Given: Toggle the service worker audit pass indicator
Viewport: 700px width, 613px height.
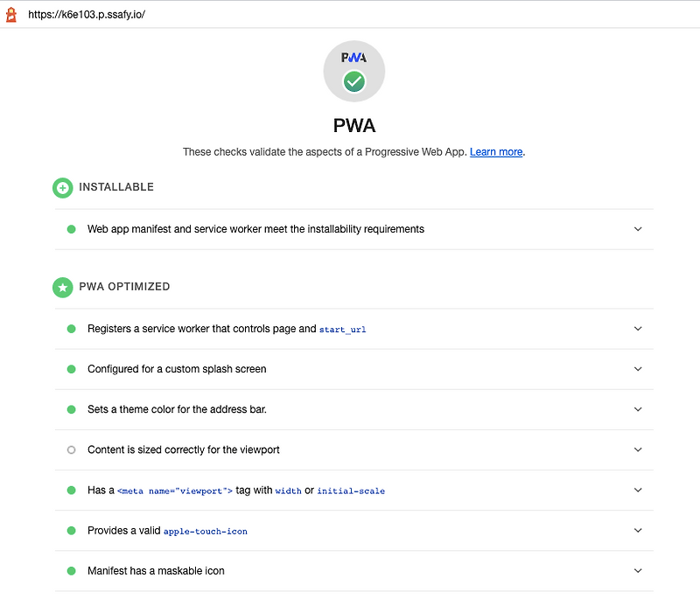Looking at the screenshot, I should [x=71, y=329].
